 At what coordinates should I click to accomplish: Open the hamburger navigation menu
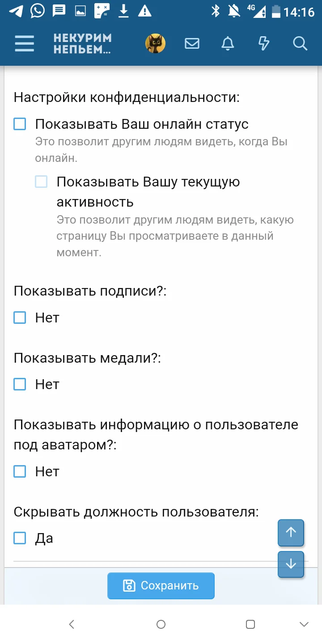[x=24, y=43]
